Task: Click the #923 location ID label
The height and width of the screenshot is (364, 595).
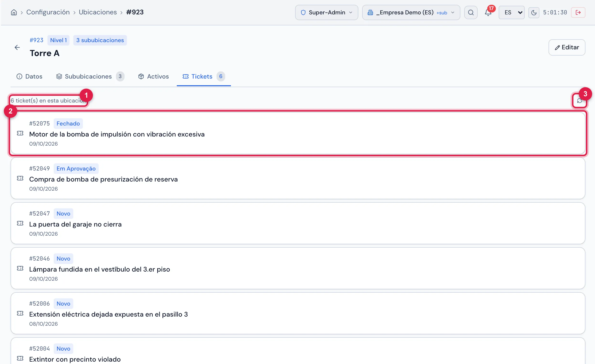Action: point(36,40)
